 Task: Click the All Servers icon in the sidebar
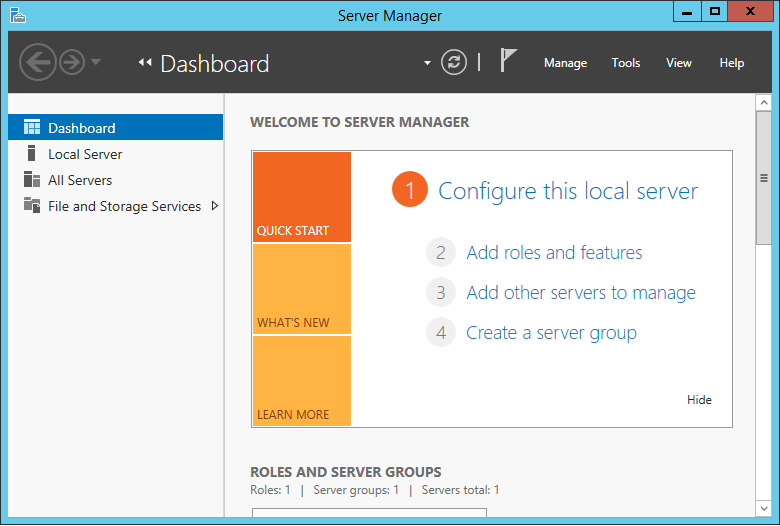tap(32, 180)
